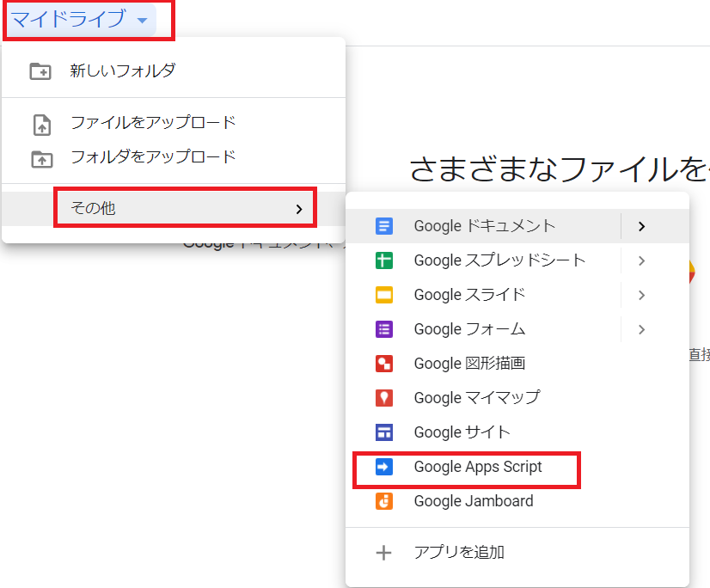This screenshot has width=710, height=588.
Task: Select 新しいフォルダ menu entry
Action: [122, 71]
